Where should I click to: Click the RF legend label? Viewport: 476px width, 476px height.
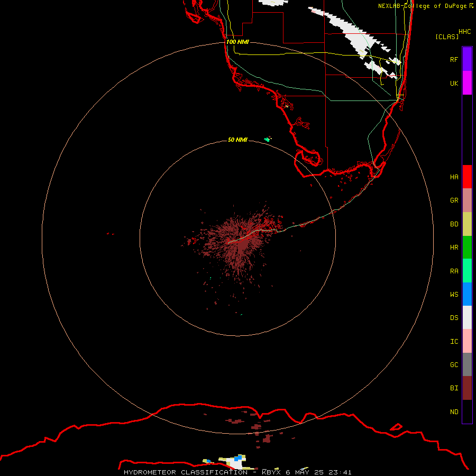click(x=454, y=59)
